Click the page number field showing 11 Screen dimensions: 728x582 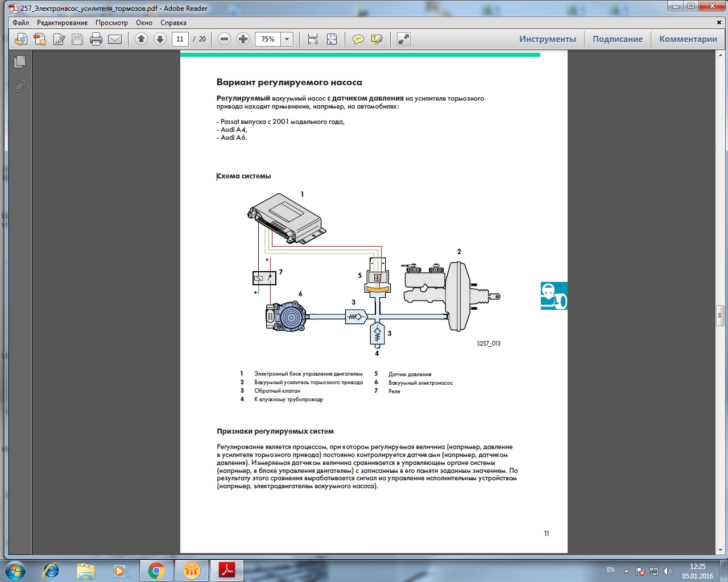(x=180, y=39)
